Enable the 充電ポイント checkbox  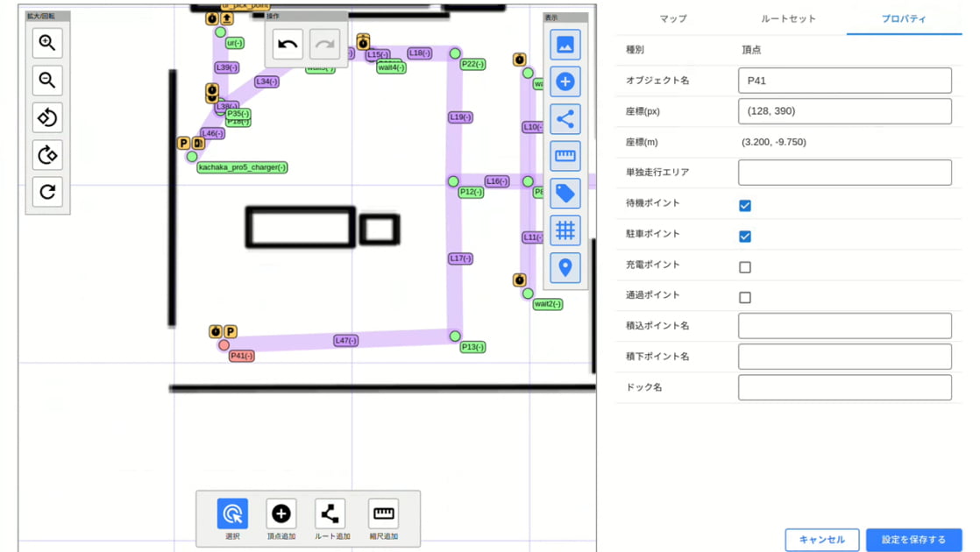(x=745, y=267)
